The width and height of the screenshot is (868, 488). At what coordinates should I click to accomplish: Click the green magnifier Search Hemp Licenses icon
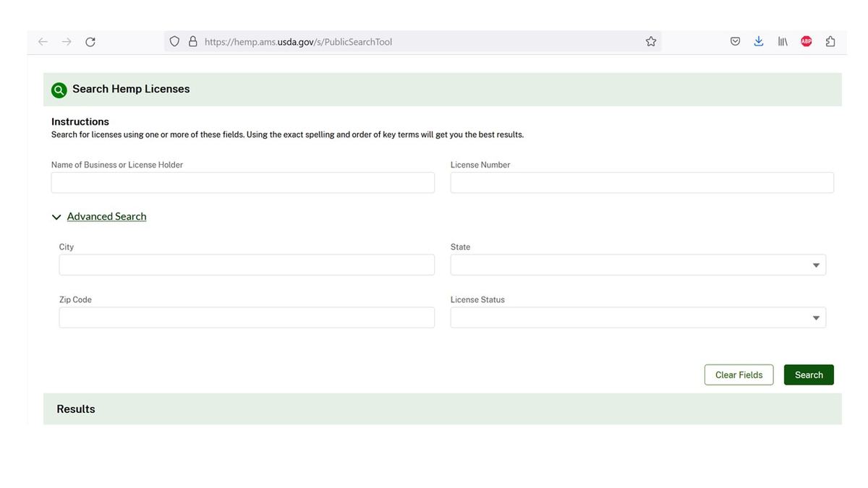coord(59,90)
